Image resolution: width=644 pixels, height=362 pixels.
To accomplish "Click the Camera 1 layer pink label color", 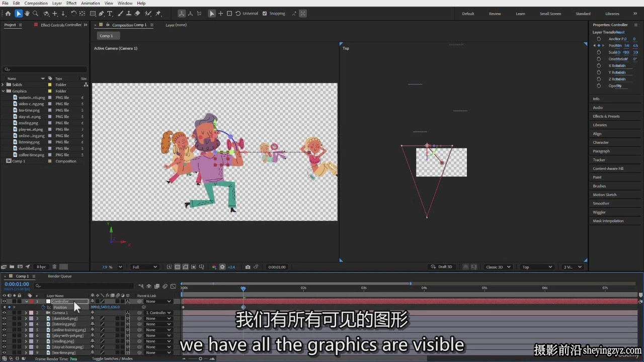I will pos(31,313).
